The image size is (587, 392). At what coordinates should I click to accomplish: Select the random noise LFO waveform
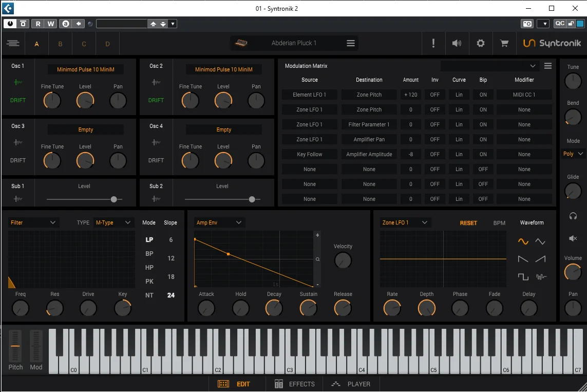point(541,277)
